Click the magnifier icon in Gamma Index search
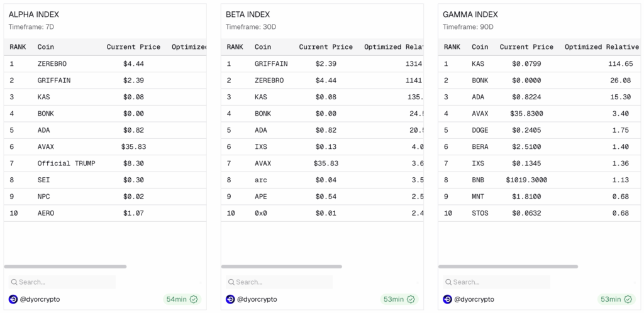Viewport: 644px width, 313px height. [448, 282]
